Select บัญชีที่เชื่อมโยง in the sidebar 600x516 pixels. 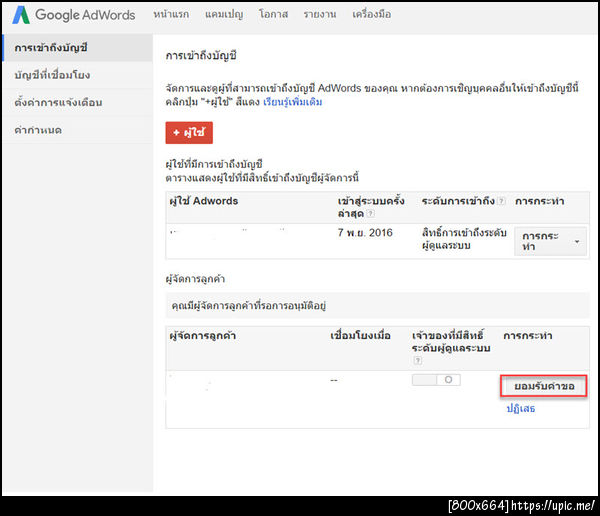tap(78, 75)
